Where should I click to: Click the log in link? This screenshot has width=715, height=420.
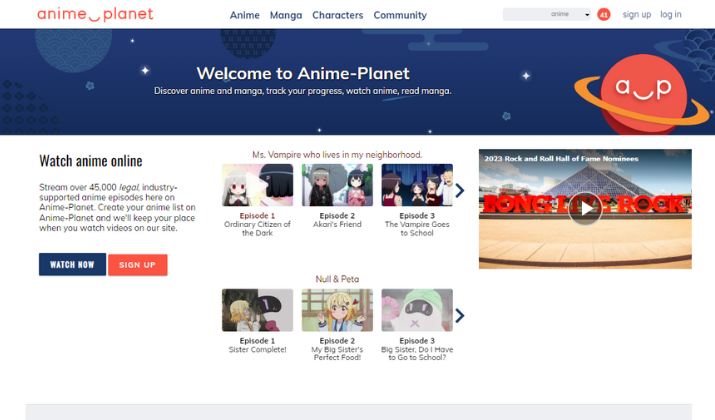pyautogui.click(x=671, y=15)
